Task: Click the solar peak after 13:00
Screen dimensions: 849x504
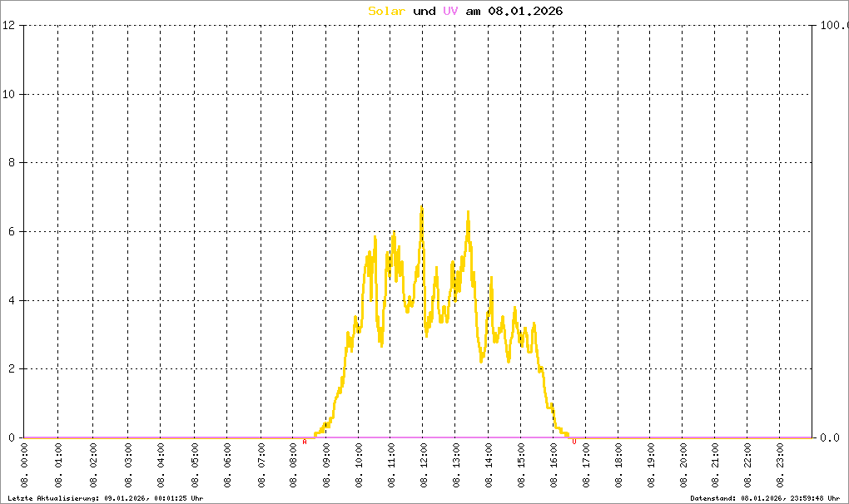Action: [x=469, y=214]
